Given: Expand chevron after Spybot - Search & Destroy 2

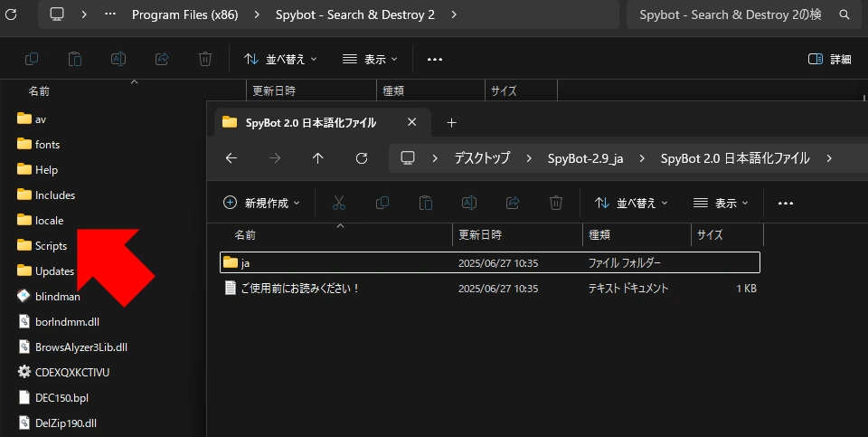Looking at the screenshot, I should [454, 14].
